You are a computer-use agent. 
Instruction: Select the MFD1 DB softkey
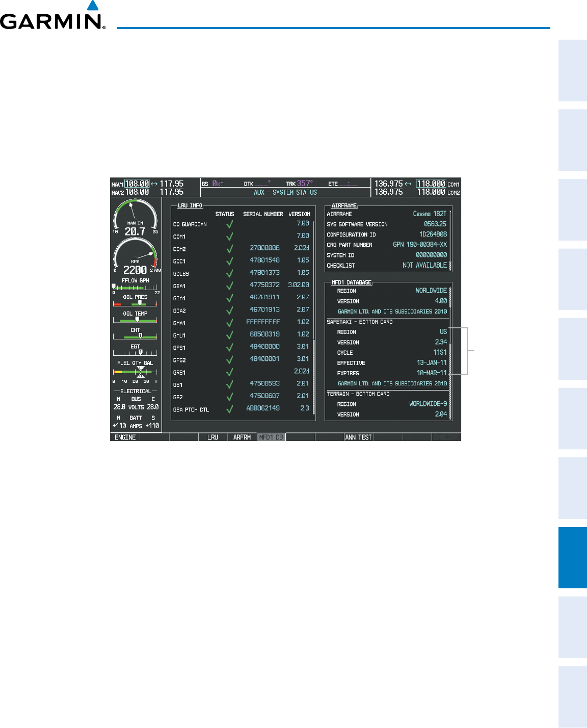tap(271, 437)
